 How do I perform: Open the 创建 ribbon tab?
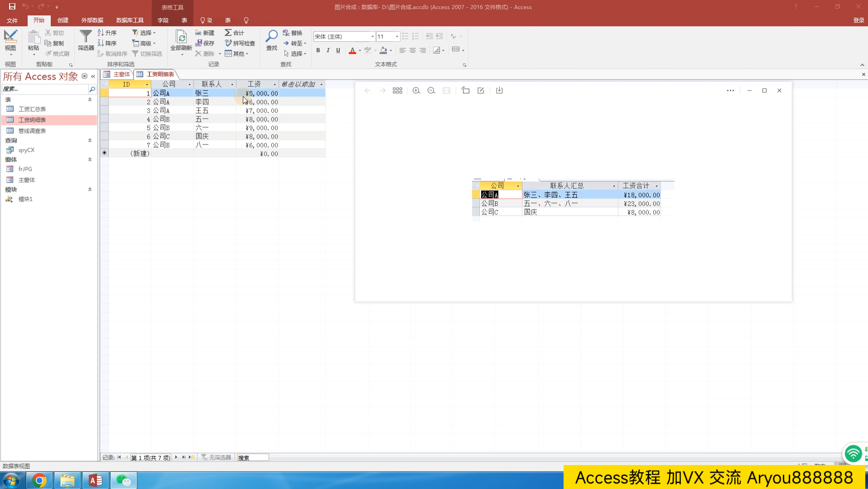click(x=63, y=20)
